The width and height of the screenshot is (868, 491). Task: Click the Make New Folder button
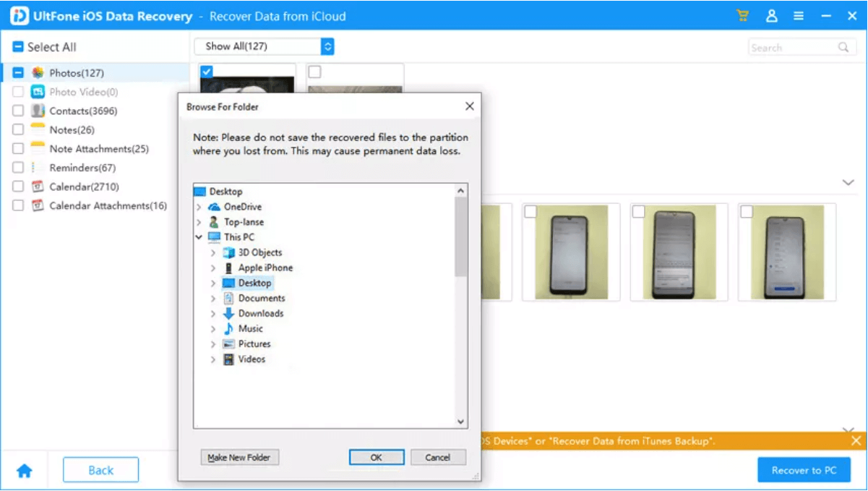tap(239, 457)
